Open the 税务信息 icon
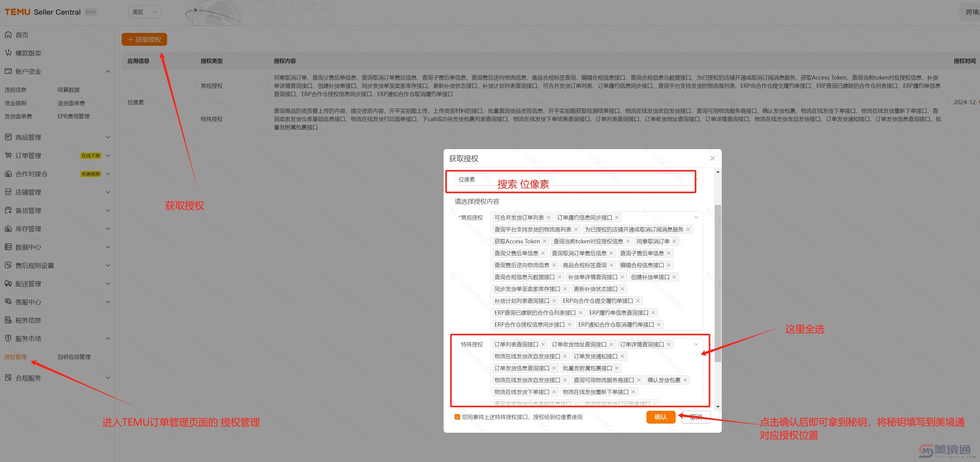 click(8, 320)
